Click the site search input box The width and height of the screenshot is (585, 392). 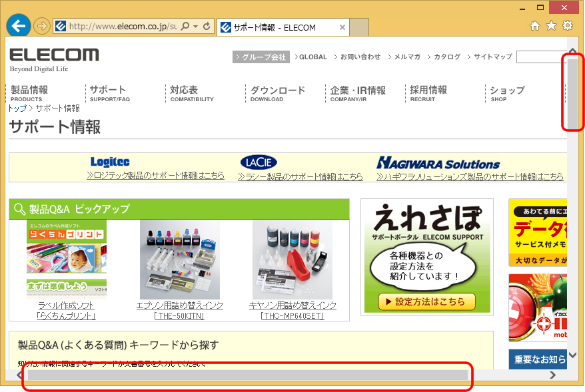(x=542, y=57)
